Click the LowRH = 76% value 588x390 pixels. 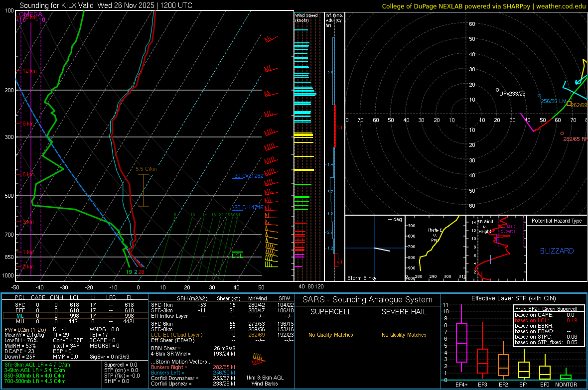coord(21,341)
